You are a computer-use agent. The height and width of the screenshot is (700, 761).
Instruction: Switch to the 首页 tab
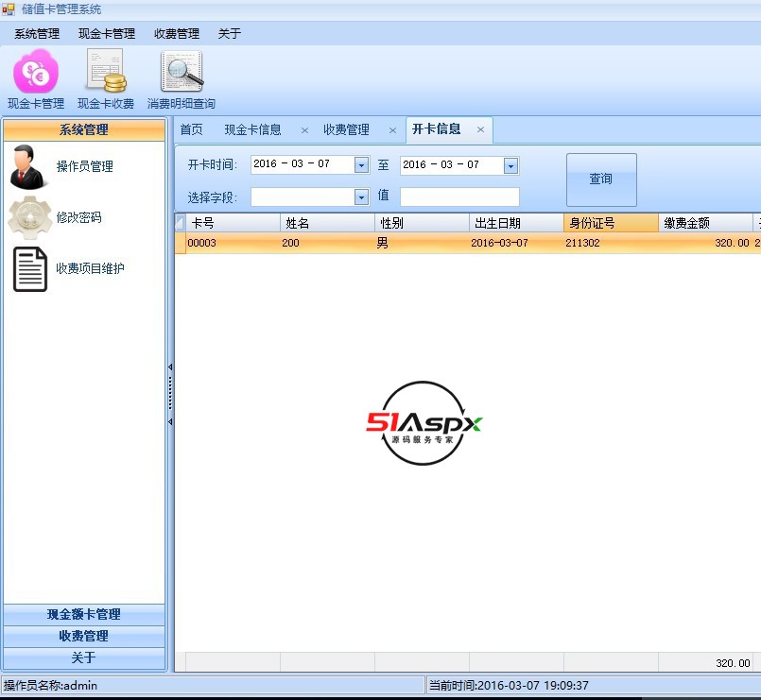click(x=191, y=129)
